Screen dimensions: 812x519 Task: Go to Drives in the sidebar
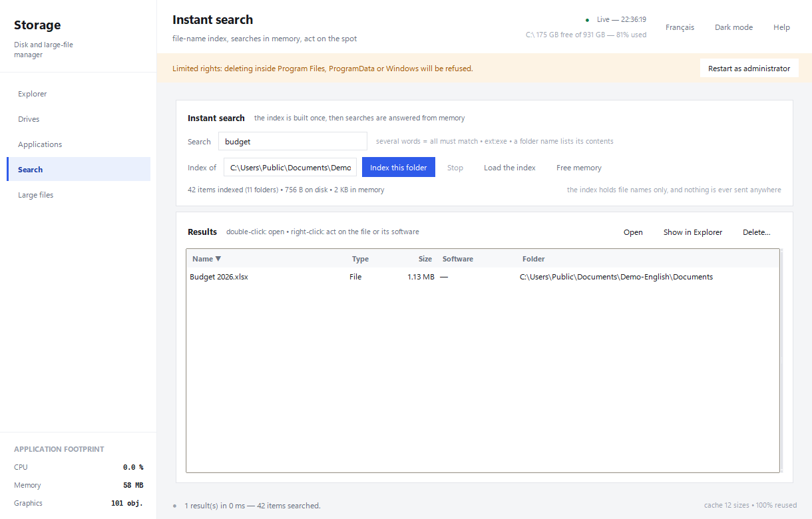(79, 119)
